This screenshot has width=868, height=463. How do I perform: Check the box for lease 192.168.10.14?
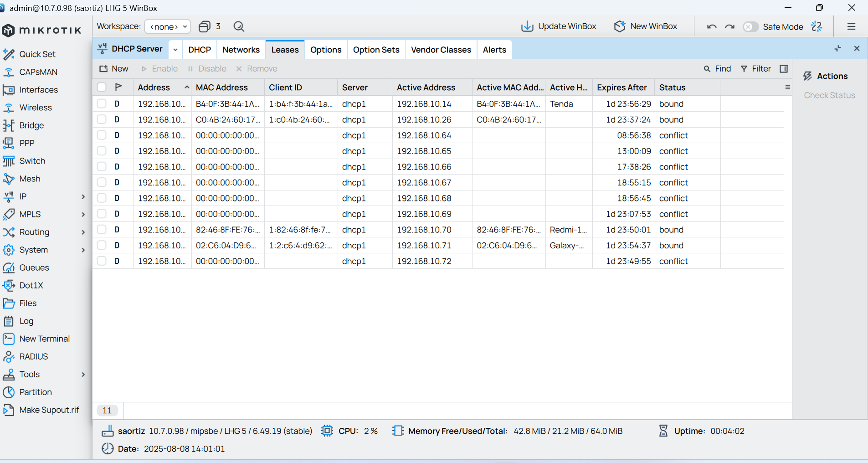pyautogui.click(x=102, y=104)
